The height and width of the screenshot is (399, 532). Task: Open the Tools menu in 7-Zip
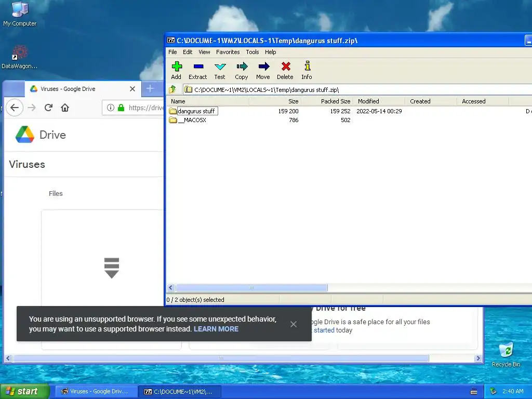point(252,52)
